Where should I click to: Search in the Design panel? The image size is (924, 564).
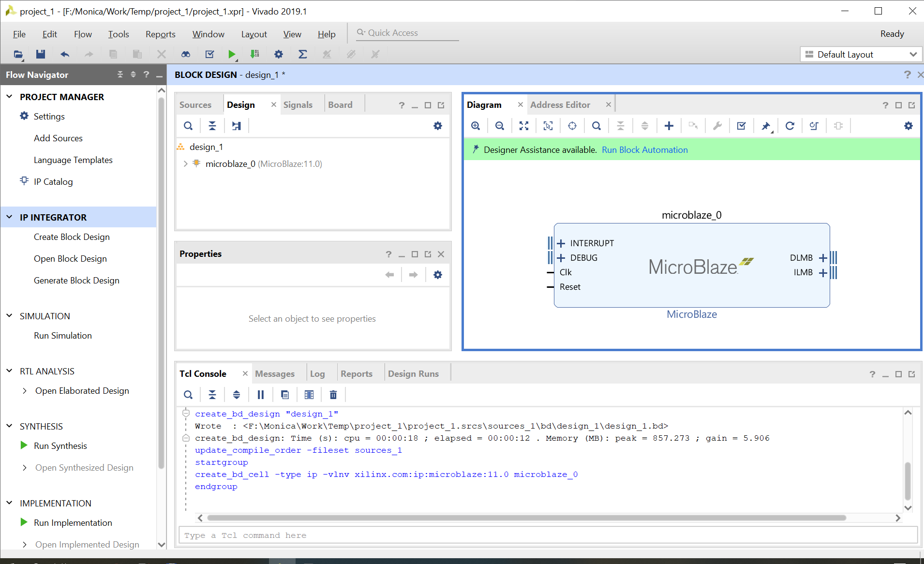click(x=188, y=126)
